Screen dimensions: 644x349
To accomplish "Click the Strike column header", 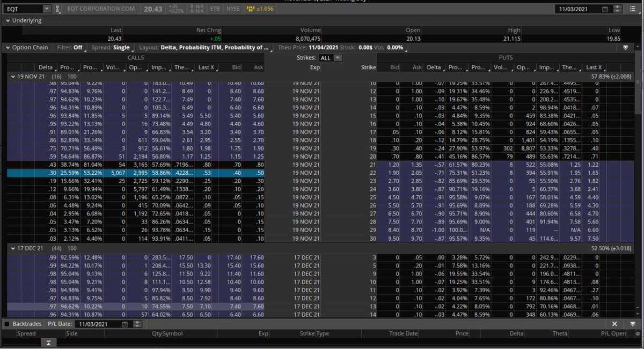I will pyautogui.click(x=368, y=68).
